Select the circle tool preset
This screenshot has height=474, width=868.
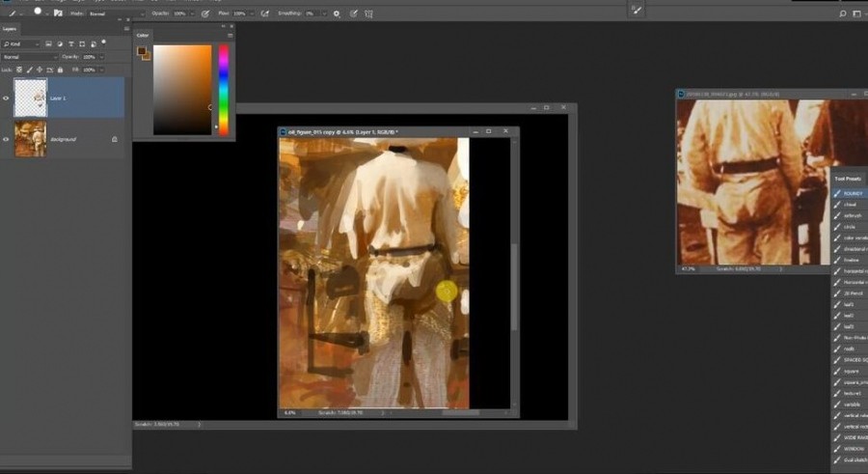point(850,227)
